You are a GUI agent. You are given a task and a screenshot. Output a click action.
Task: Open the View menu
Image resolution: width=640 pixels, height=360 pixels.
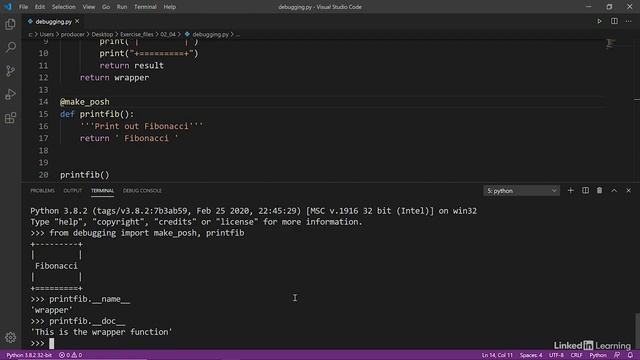click(x=89, y=7)
